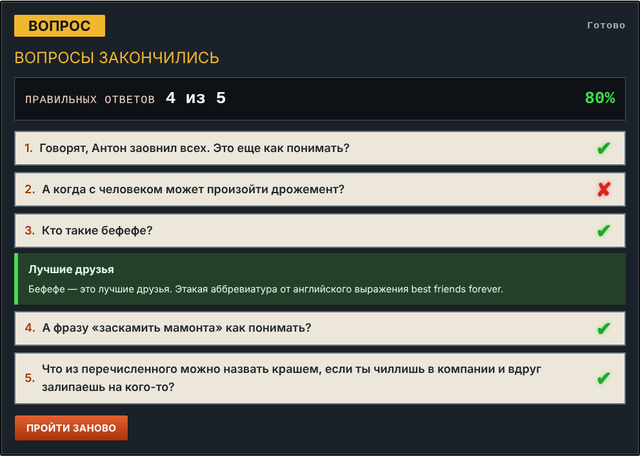This screenshot has height=456, width=640.
Task: Collapse question 3 Кто такие бефефе
Action: click(320, 231)
